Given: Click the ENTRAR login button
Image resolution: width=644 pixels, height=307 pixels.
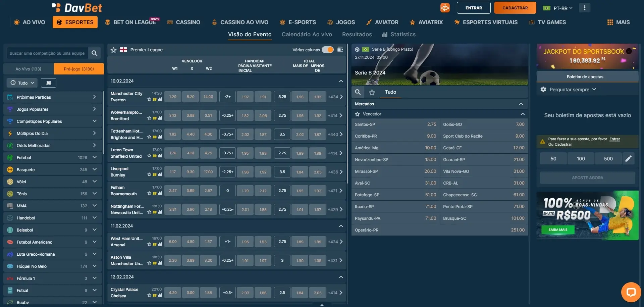Looking at the screenshot, I should [x=473, y=8].
